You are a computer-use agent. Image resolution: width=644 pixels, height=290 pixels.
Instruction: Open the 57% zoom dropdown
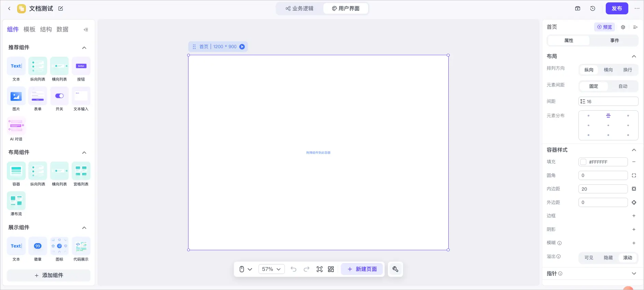(271, 269)
